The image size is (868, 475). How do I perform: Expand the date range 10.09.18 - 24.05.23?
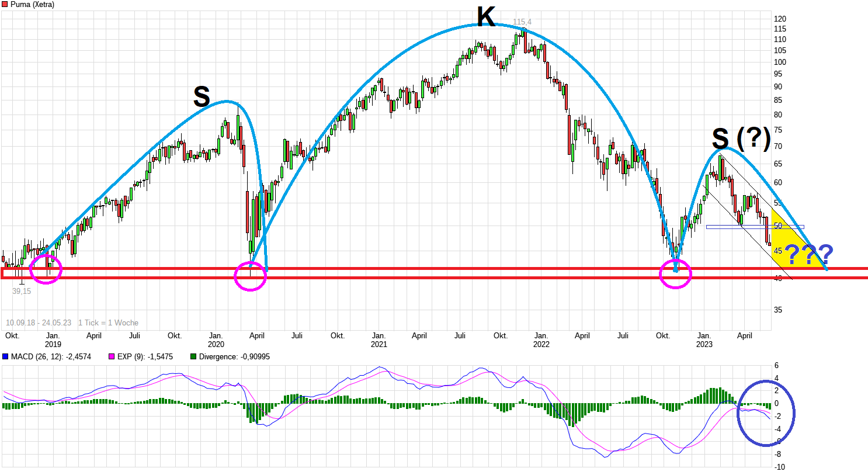[38, 323]
